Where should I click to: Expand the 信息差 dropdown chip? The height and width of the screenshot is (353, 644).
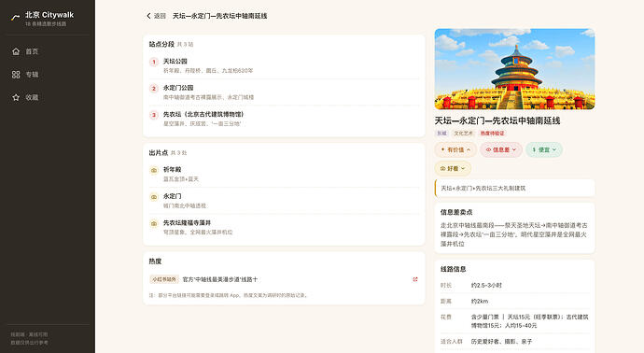coord(500,149)
